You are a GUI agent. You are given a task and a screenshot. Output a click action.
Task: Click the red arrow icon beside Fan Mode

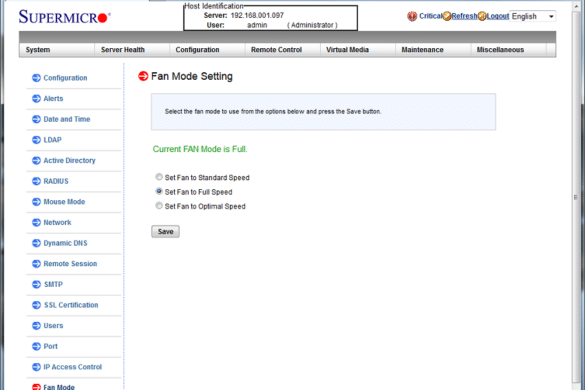36,387
